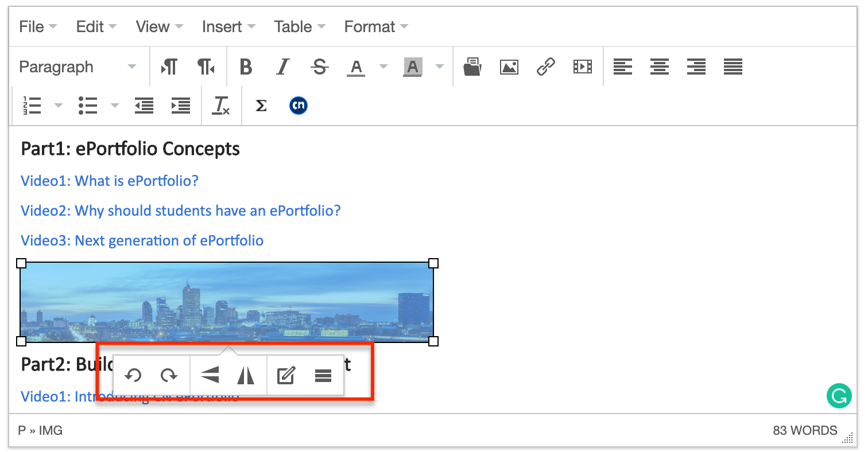Flip the image horizontally
This screenshot has width=868, height=452.
point(246,376)
